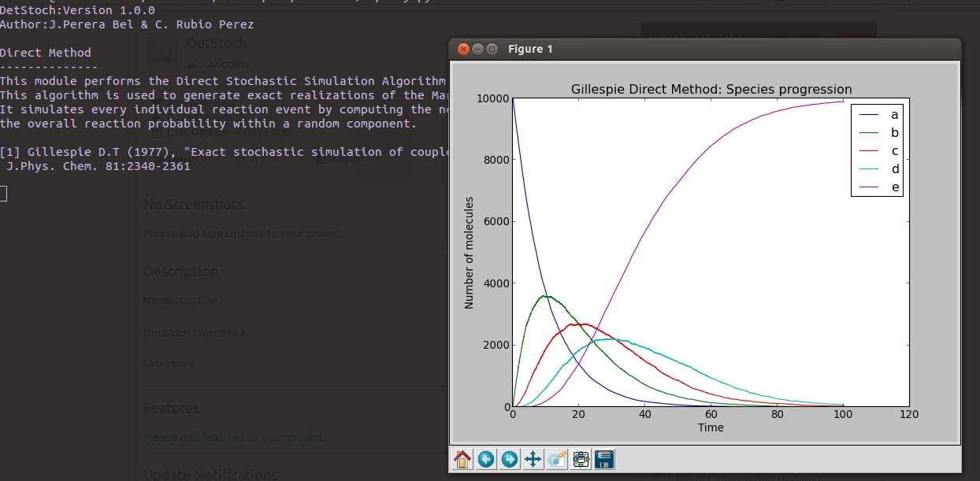This screenshot has height=481, width=980.
Task: Go forward to next plot view
Action: point(510,459)
